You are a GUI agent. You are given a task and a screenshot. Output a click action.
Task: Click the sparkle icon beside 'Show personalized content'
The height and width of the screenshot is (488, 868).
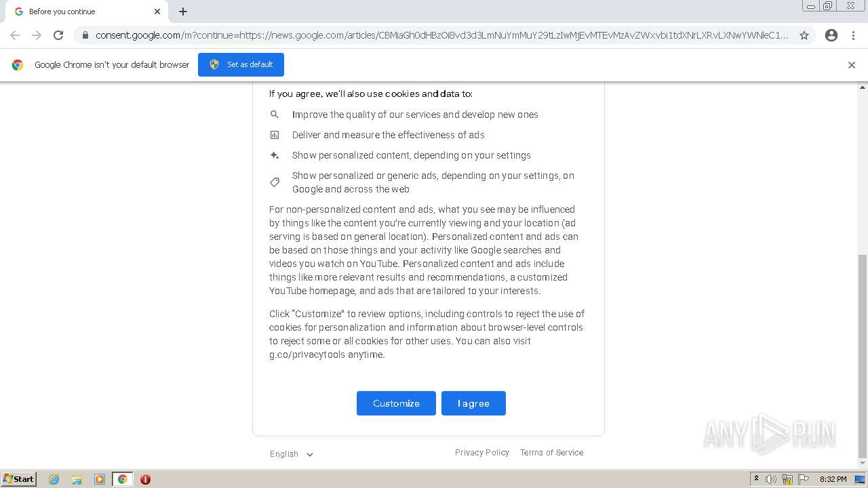pos(275,155)
